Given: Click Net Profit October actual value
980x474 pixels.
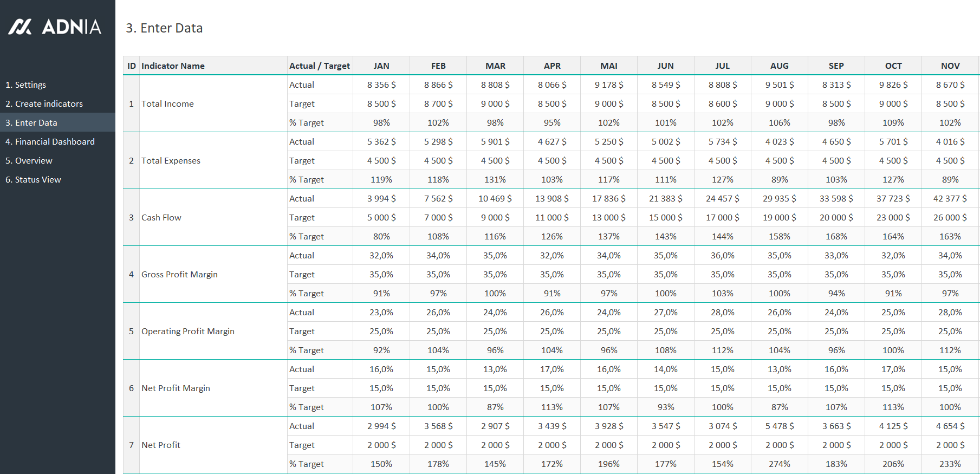Looking at the screenshot, I should point(893,426).
